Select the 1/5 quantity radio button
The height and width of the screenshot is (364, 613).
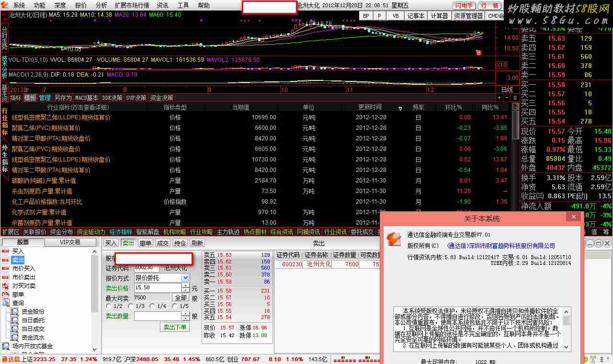175,306
